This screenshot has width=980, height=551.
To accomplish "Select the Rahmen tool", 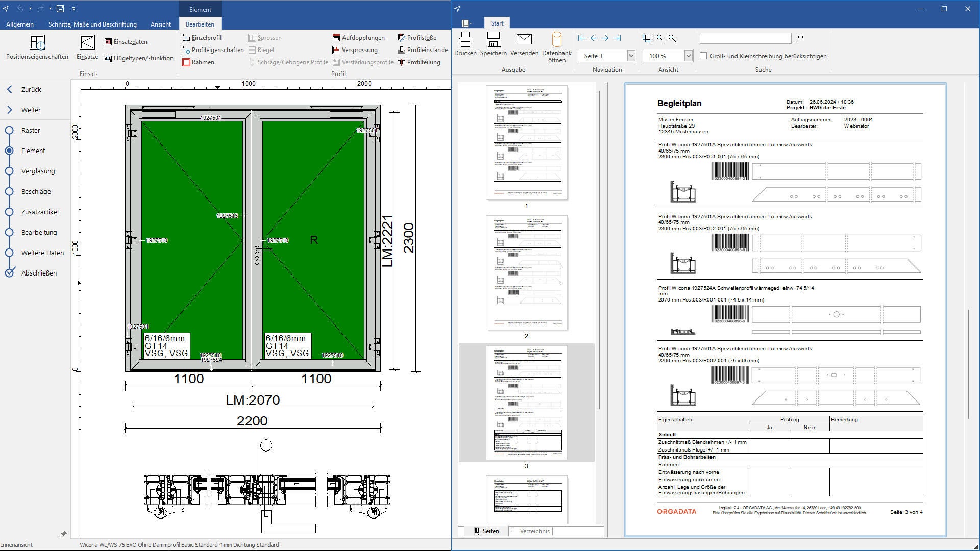I will (199, 62).
